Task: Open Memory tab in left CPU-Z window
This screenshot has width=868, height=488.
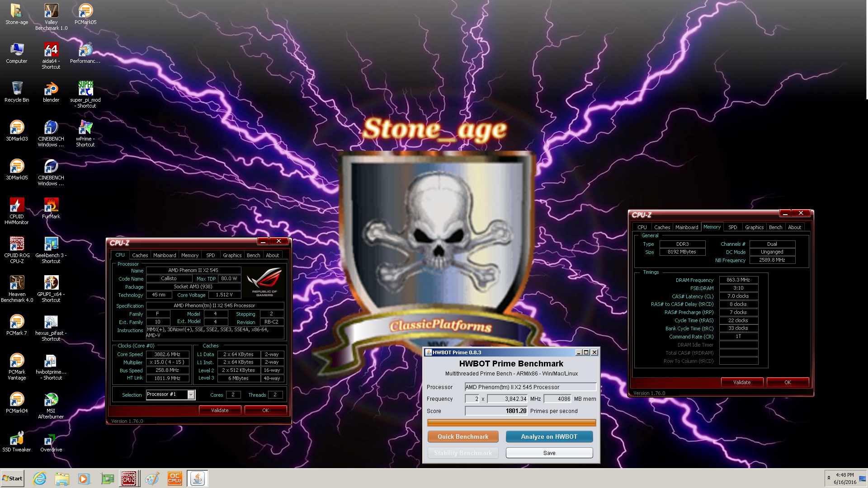Action: tap(190, 255)
